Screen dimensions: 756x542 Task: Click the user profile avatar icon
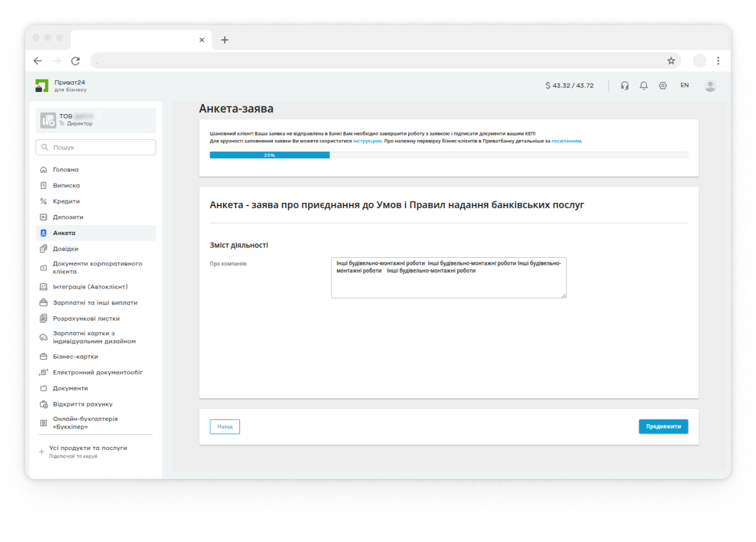(x=710, y=86)
